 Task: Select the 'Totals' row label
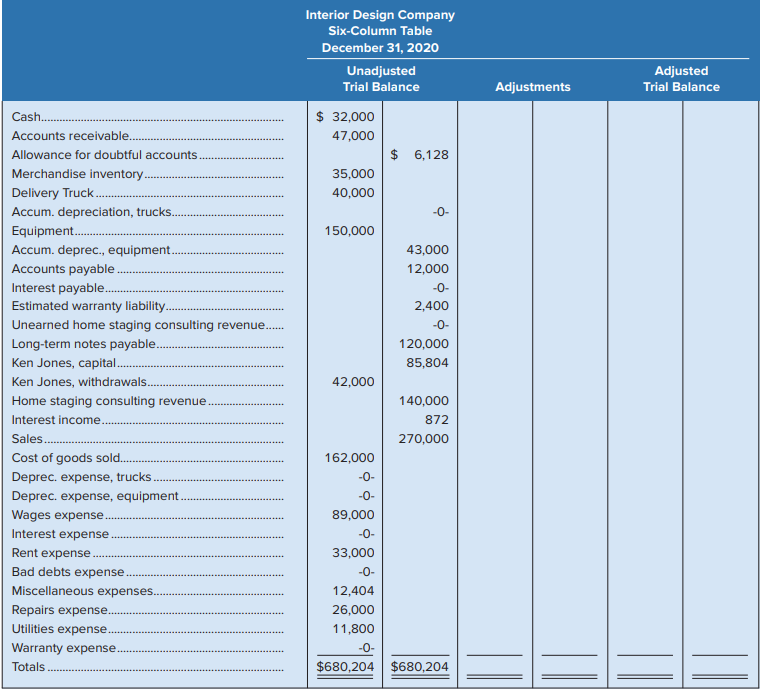click(28, 666)
